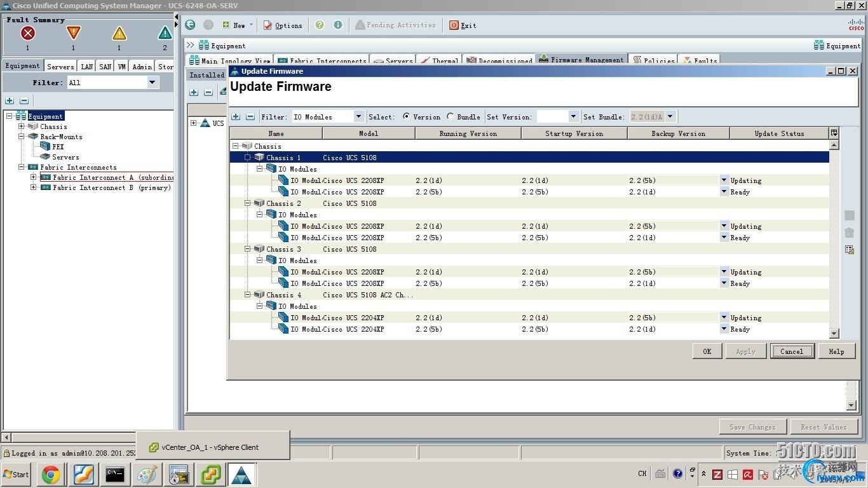Click the Exit toolbar button
The image size is (868, 488).
click(x=463, y=25)
